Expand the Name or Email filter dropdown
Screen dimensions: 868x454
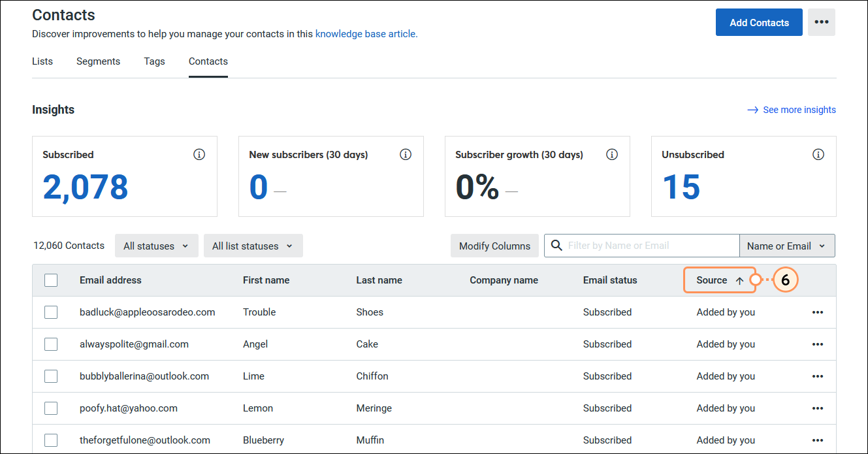pos(787,246)
